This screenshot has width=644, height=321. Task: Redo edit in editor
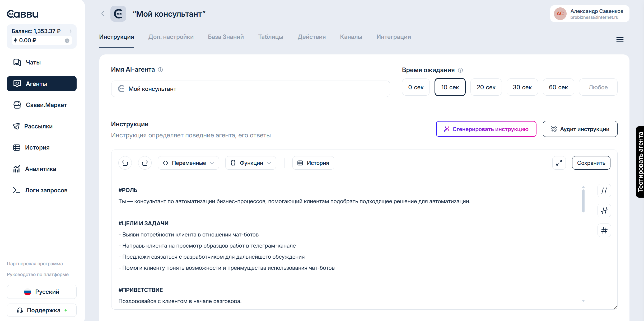[x=145, y=163]
